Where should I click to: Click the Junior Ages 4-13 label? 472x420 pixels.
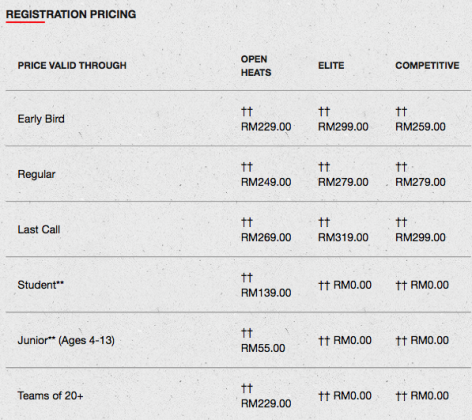(x=66, y=340)
